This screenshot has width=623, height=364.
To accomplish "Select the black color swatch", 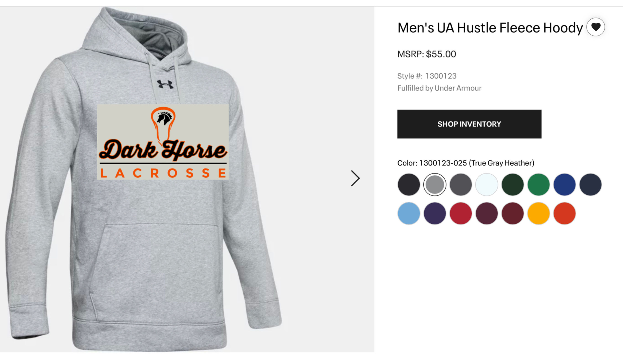I will (408, 184).
